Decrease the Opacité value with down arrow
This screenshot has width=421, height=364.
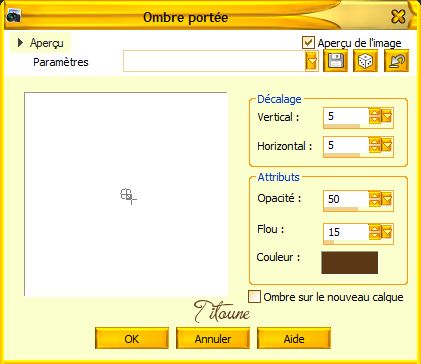click(x=375, y=203)
